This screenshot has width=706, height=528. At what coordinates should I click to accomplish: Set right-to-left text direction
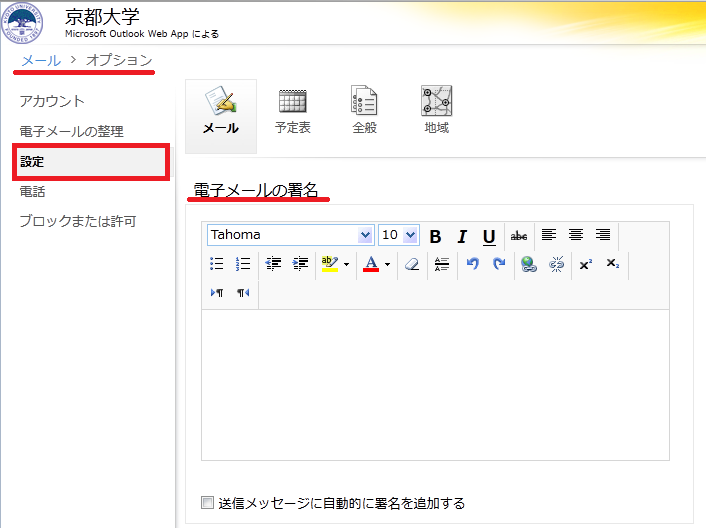coord(243,293)
